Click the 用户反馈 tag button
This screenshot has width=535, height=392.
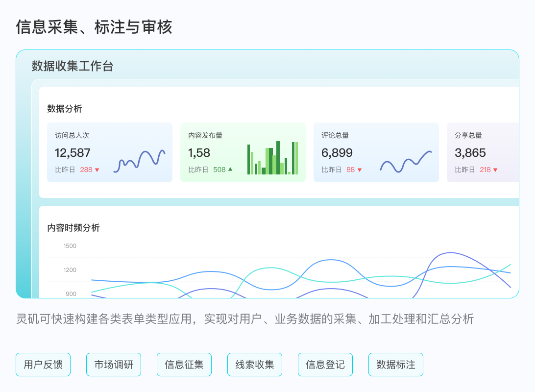(43, 365)
